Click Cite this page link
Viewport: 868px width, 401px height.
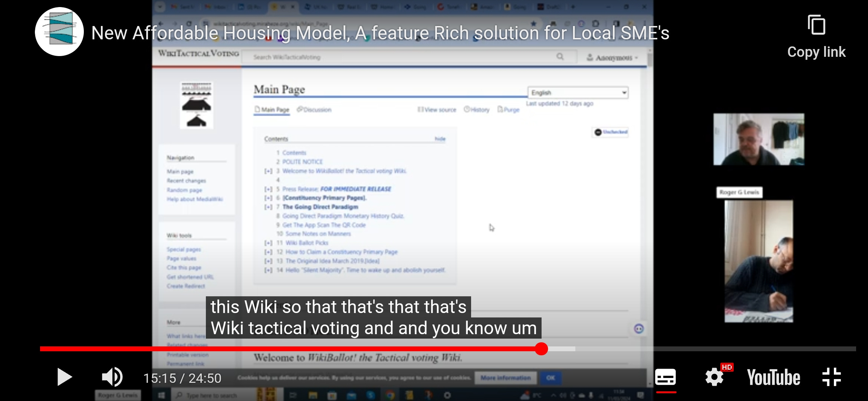[x=184, y=268]
